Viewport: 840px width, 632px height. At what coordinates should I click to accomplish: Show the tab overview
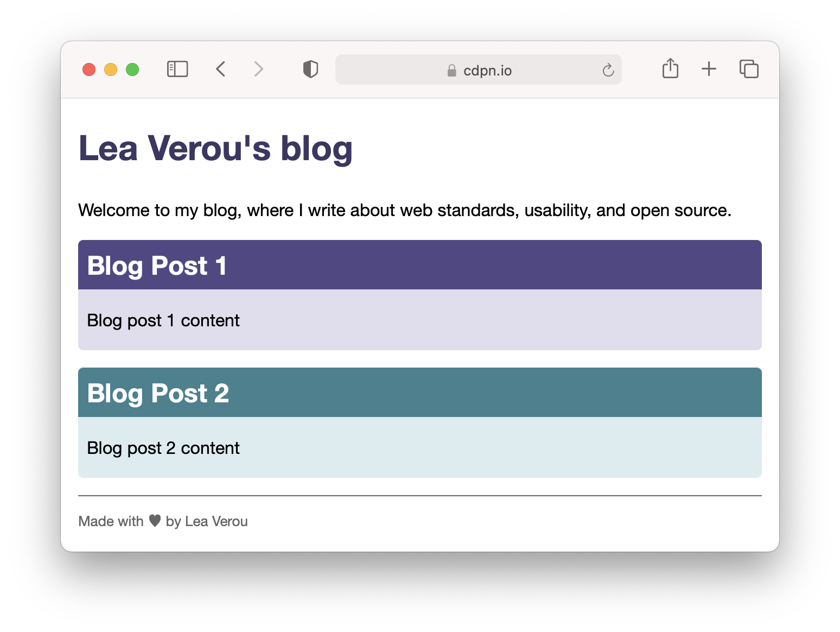click(749, 69)
